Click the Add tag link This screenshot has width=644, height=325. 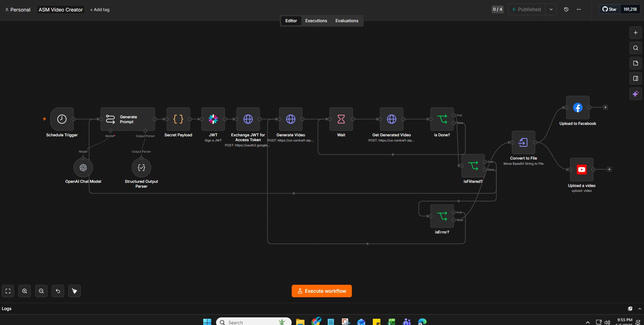point(100,10)
